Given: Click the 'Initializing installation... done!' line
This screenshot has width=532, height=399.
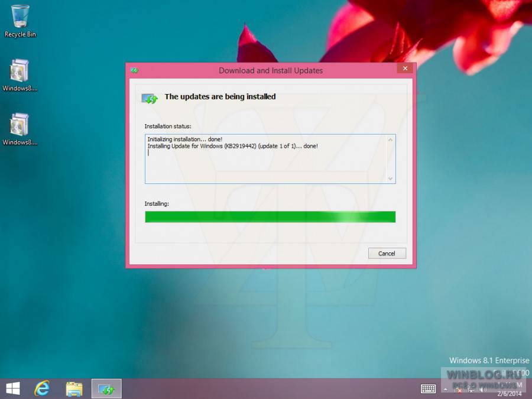Looking at the screenshot, I should [x=185, y=139].
